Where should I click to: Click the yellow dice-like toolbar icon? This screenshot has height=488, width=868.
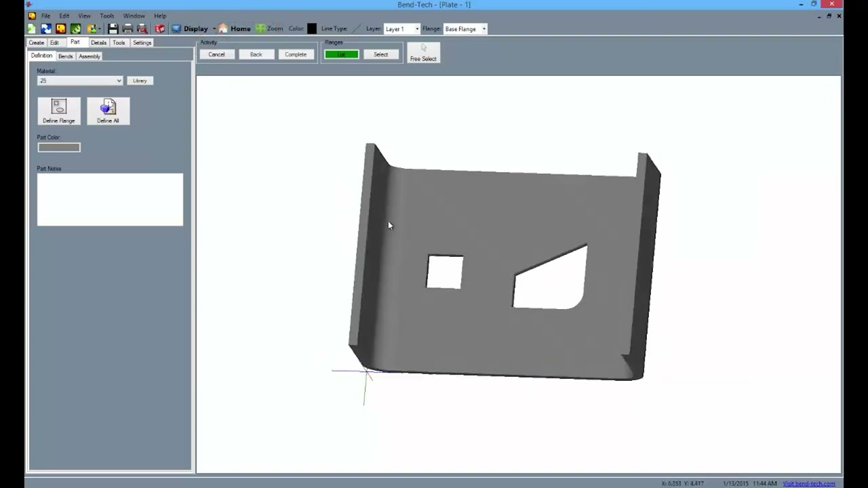(x=61, y=28)
